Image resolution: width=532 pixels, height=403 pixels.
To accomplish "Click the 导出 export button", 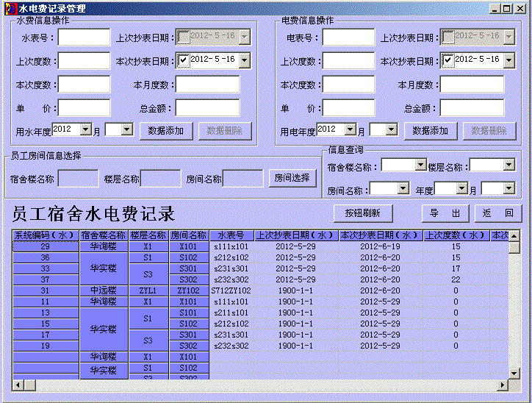I will (445, 213).
